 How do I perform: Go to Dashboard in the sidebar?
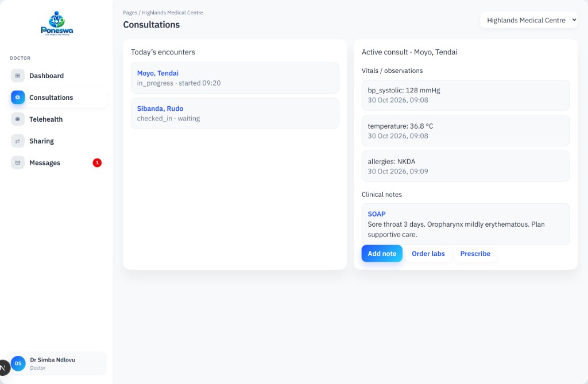coord(57,76)
